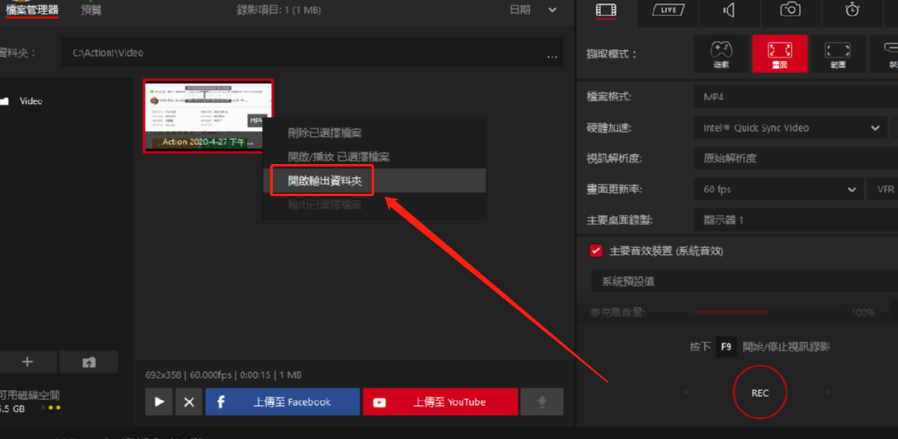Click the F9 hotkey box
Screen dimensions: 898x439
tap(726, 347)
